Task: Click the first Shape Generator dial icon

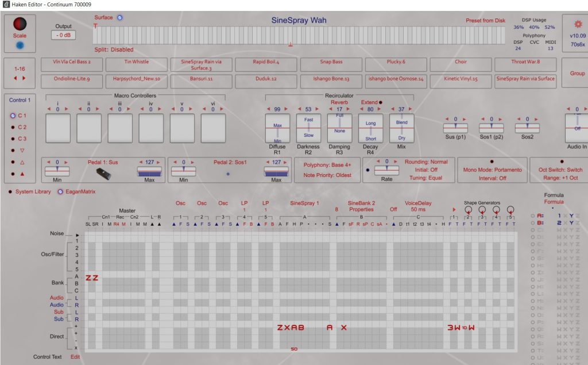Action: (468, 210)
